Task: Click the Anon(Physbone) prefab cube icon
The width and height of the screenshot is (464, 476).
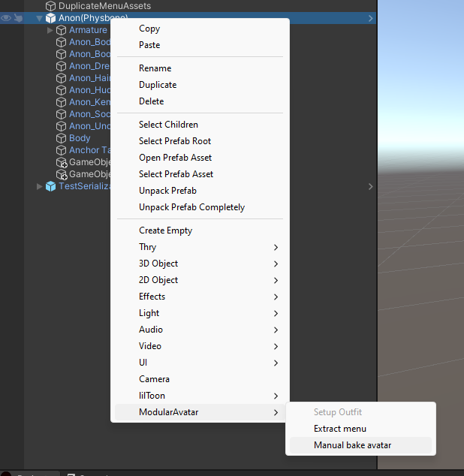Action: pos(50,18)
